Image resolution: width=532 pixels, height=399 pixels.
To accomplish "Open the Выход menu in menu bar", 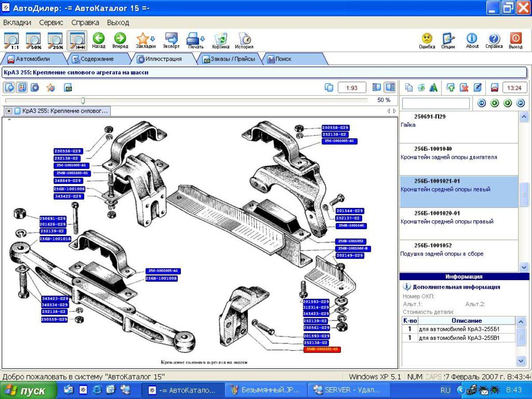I will pyautogui.click(x=118, y=22).
